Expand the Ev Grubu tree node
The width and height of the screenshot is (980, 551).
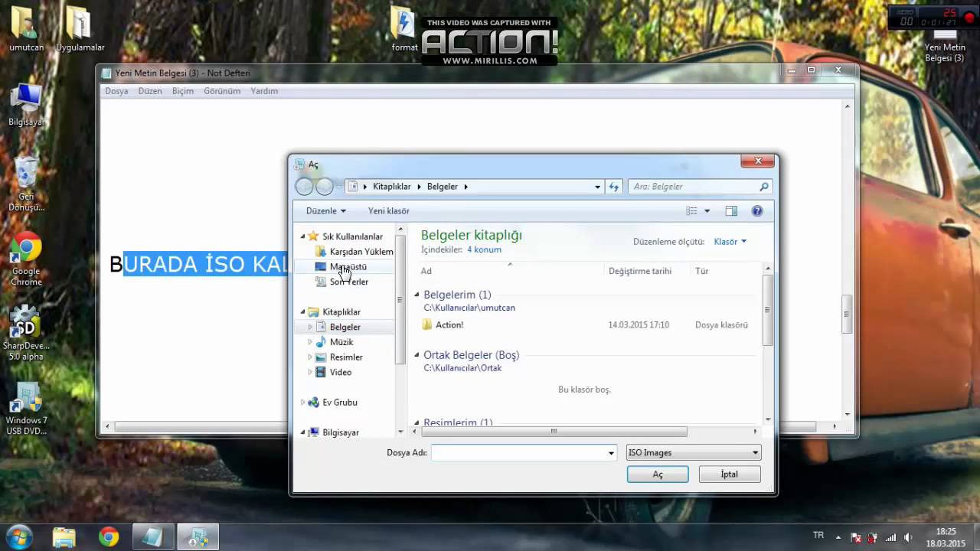[x=303, y=403]
